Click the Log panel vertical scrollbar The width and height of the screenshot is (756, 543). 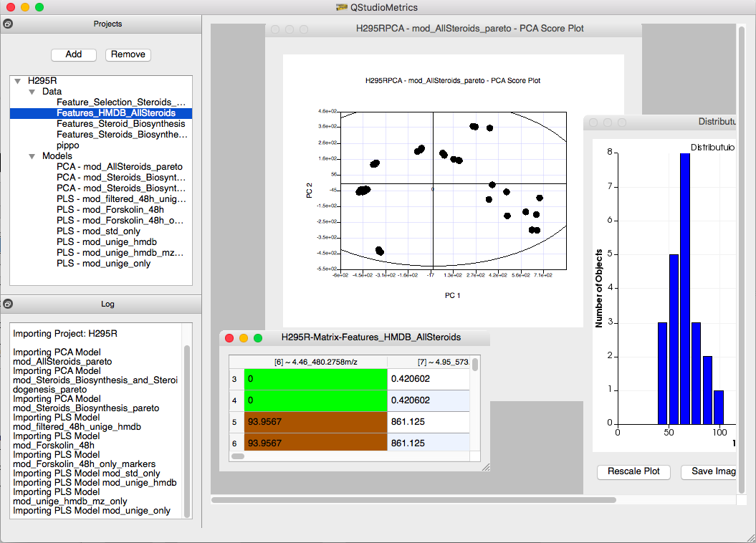pyautogui.click(x=187, y=431)
